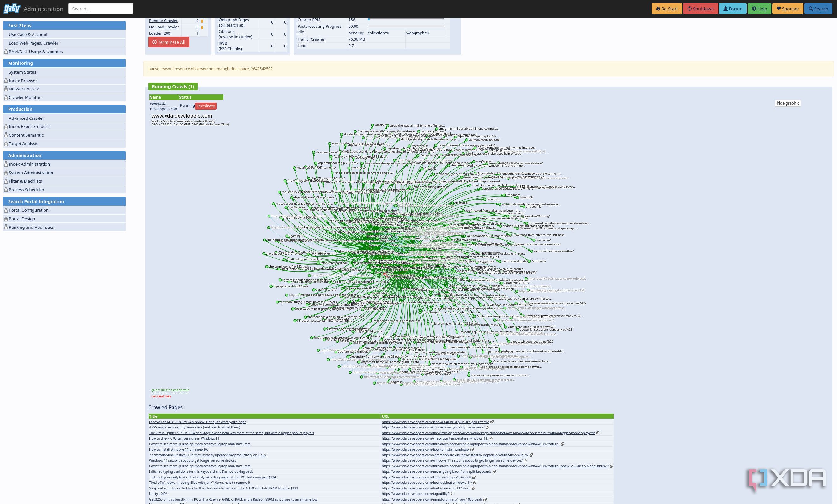The width and height of the screenshot is (837, 504).
Task: Click lock icon beside RAM/Disk Usage & Updates
Action: (6, 52)
